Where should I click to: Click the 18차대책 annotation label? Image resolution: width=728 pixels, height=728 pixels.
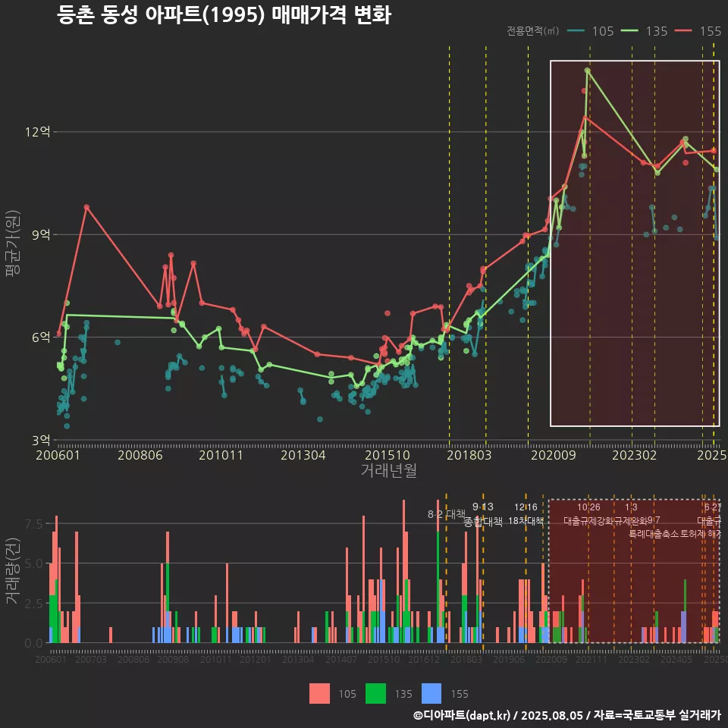point(526,520)
